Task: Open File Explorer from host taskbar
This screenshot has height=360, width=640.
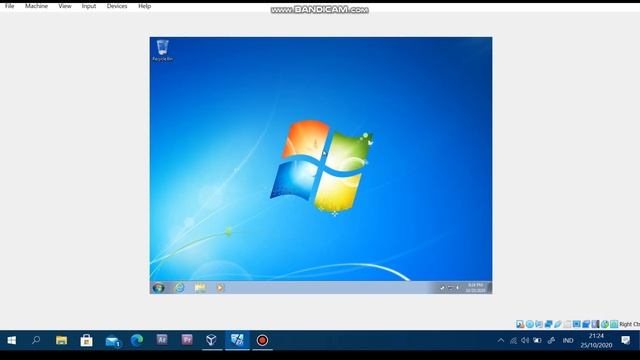Action: point(61,340)
